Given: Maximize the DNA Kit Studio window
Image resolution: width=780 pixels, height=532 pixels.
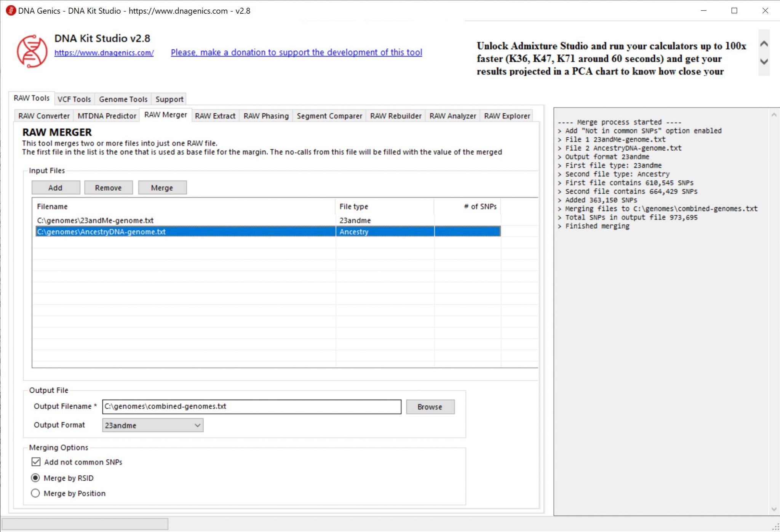Looking at the screenshot, I should [x=734, y=11].
